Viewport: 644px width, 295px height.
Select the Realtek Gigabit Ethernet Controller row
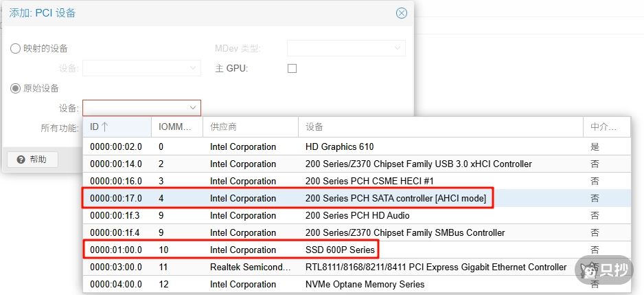(435, 267)
